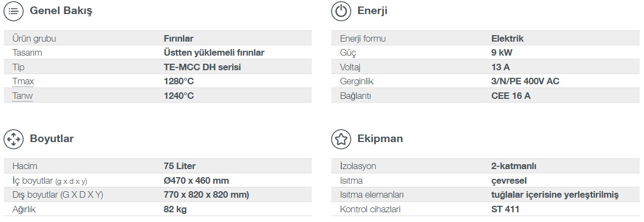Image resolution: width=644 pixels, height=222 pixels.
Task: Select the 9 kW power value
Action: click(502, 53)
